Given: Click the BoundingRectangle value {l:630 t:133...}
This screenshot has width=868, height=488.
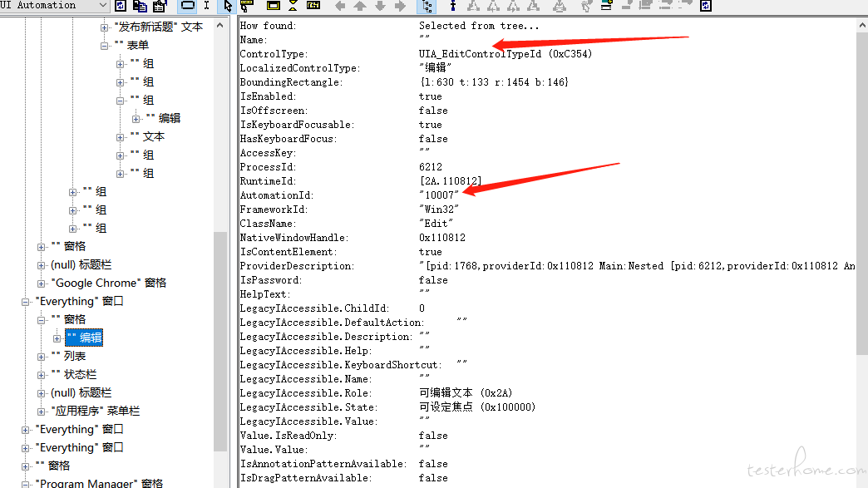Looking at the screenshot, I should click(495, 81).
